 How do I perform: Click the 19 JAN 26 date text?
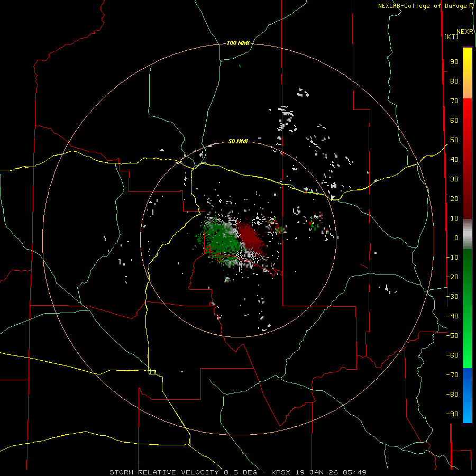[317, 472]
